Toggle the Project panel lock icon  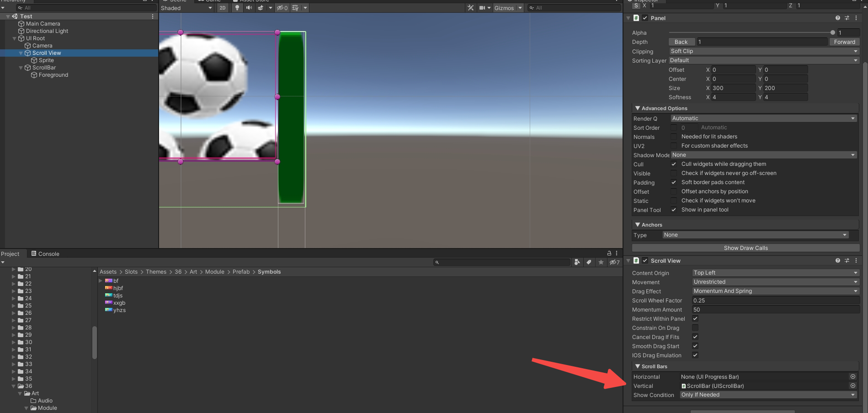pos(609,253)
